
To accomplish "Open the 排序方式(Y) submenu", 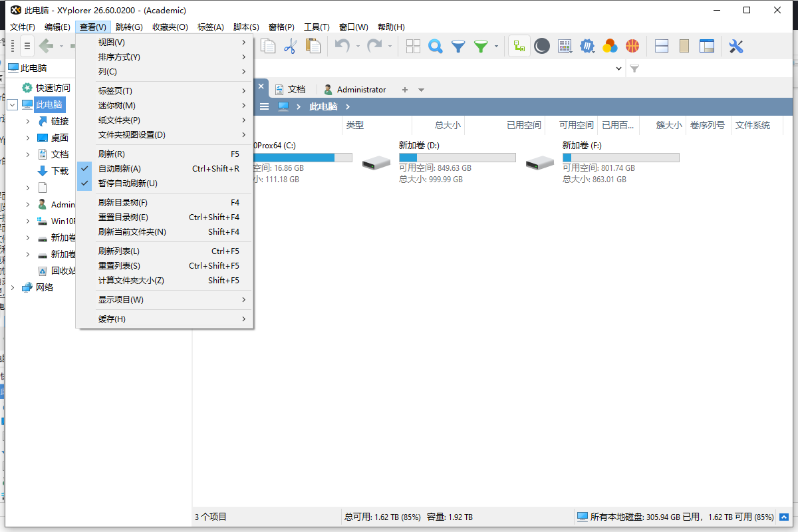I will tap(165, 57).
